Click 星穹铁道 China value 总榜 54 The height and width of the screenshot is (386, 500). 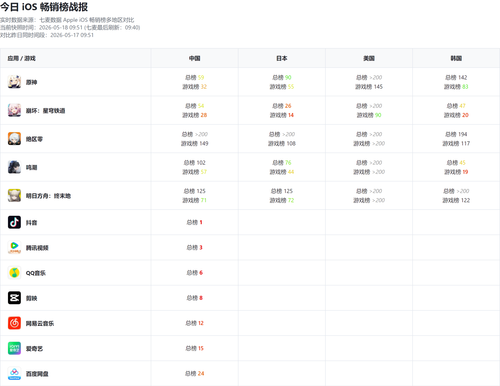pyautogui.click(x=195, y=106)
